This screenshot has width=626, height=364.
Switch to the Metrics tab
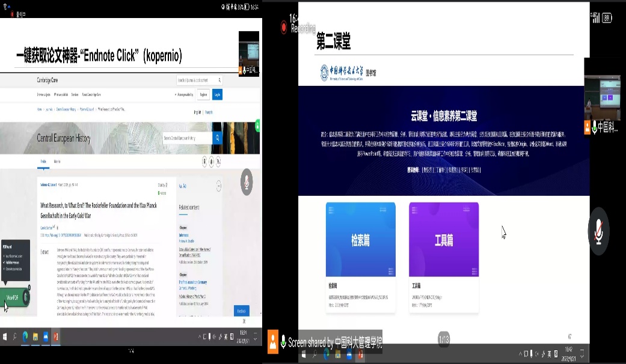(57, 162)
